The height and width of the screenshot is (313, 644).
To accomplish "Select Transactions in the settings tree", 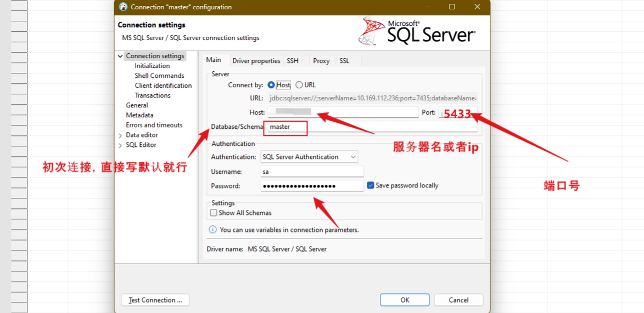I will pos(153,95).
